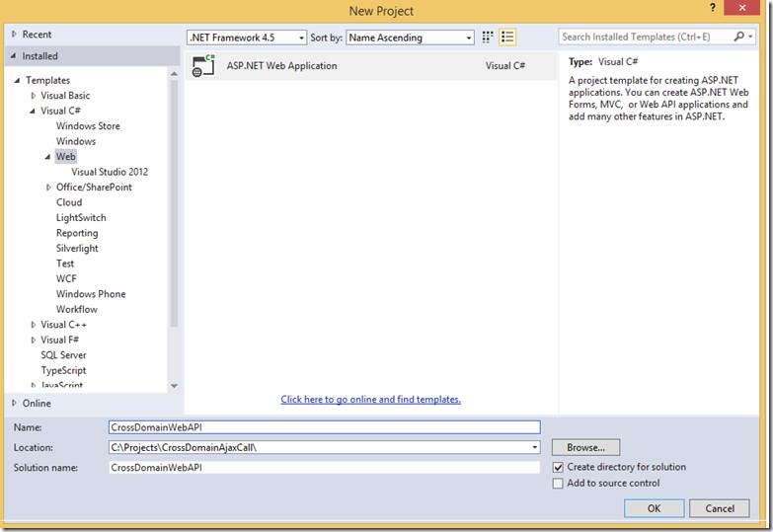Viewport: 773px width, 532px height.
Task: Click the template tree scrollbar thumb
Action: coord(174,202)
